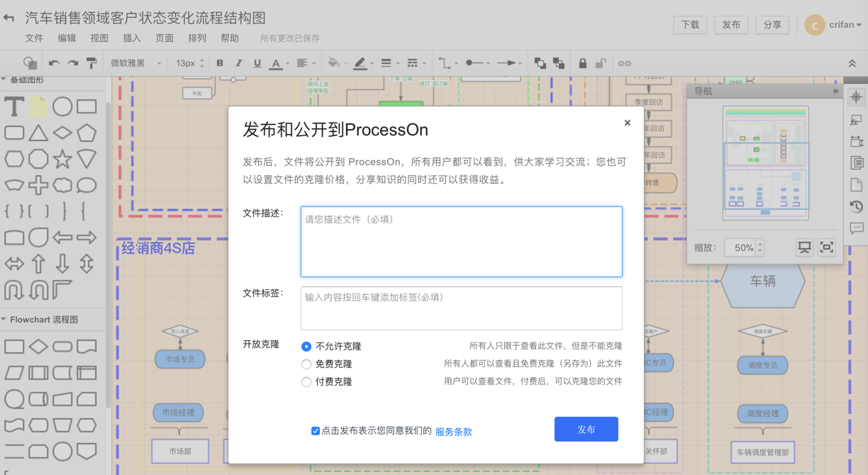The width and height of the screenshot is (868, 475).
Task: Open the line width dropdown
Action: click(390, 64)
